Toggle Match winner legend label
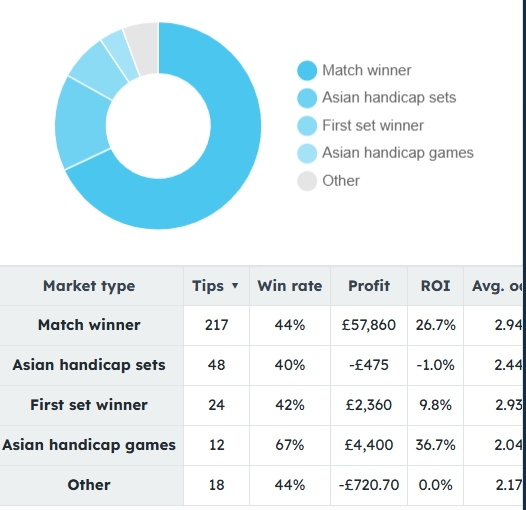526x510 pixels. coord(367,70)
